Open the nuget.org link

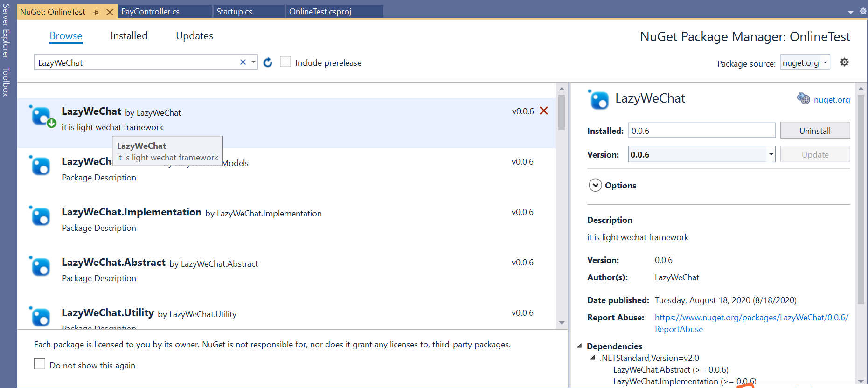pos(832,100)
